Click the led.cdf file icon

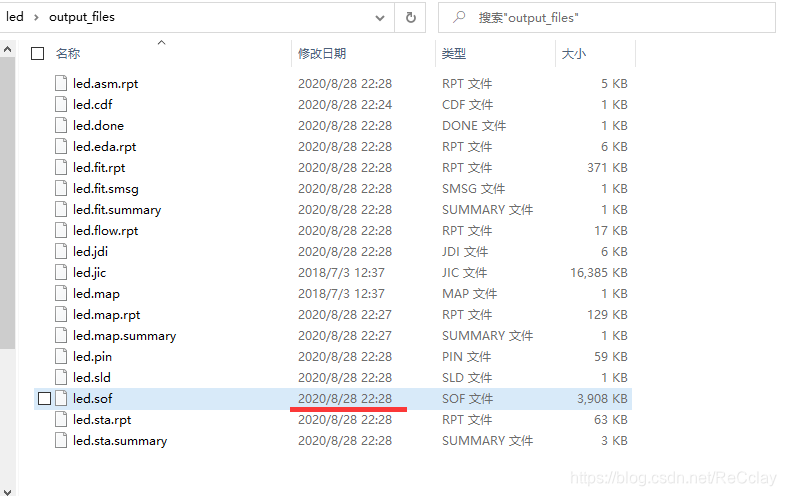point(61,104)
